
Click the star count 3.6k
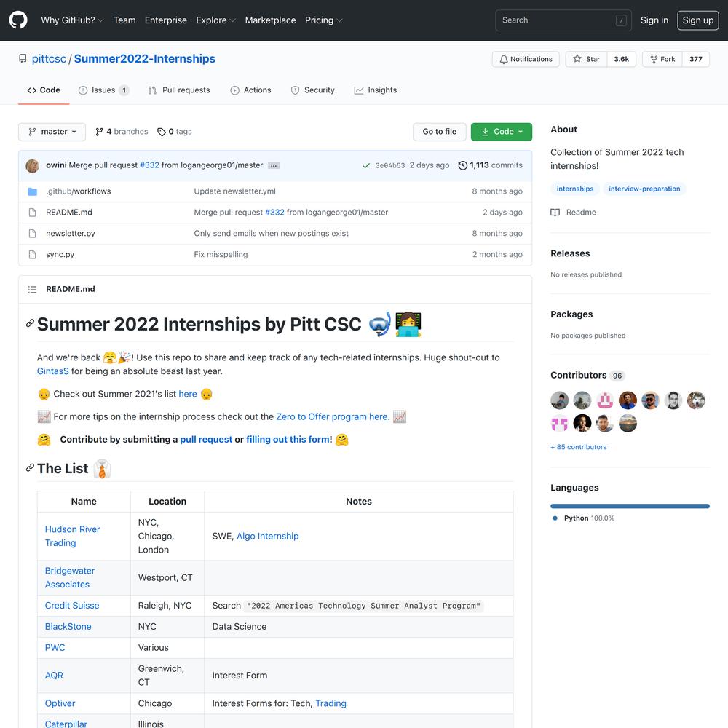coord(621,59)
